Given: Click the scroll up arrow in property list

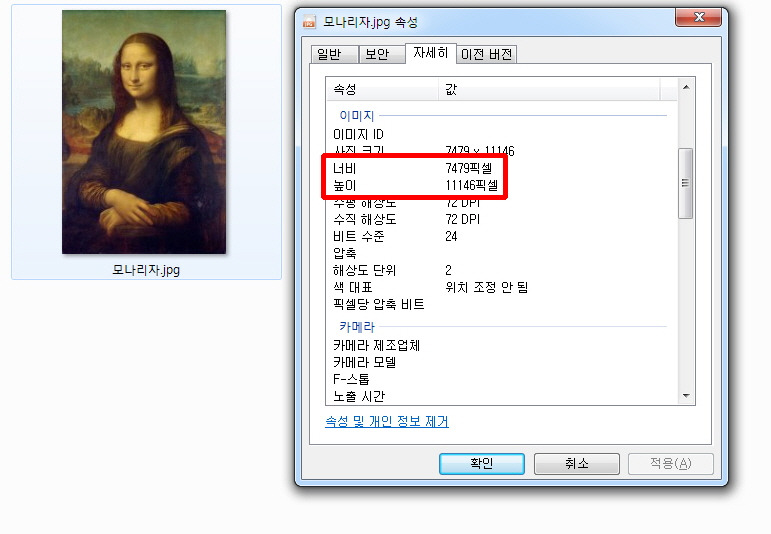Looking at the screenshot, I should point(686,88).
